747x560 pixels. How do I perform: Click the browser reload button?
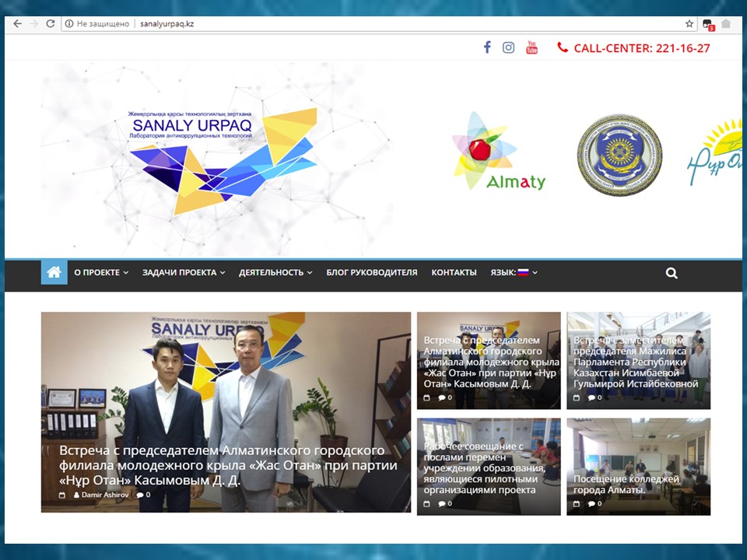(51, 24)
